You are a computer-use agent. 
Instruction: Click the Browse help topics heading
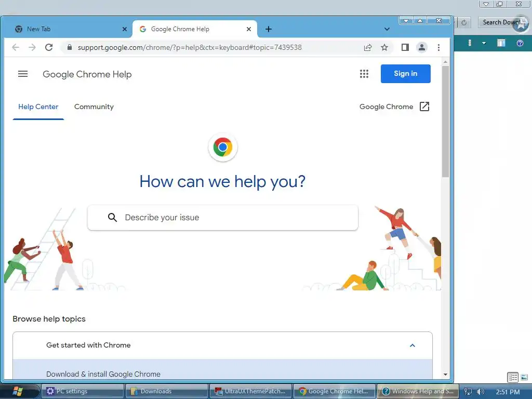[49, 319]
